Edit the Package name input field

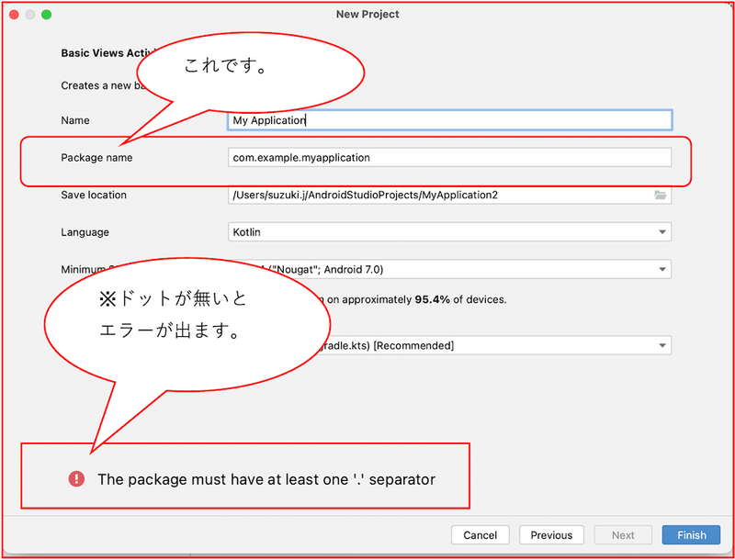(450, 158)
